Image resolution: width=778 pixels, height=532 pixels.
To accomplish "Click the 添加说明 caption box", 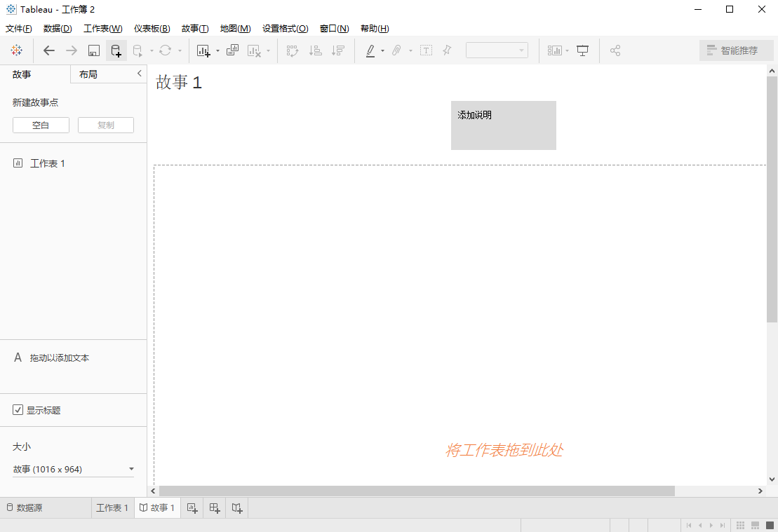I will point(503,125).
